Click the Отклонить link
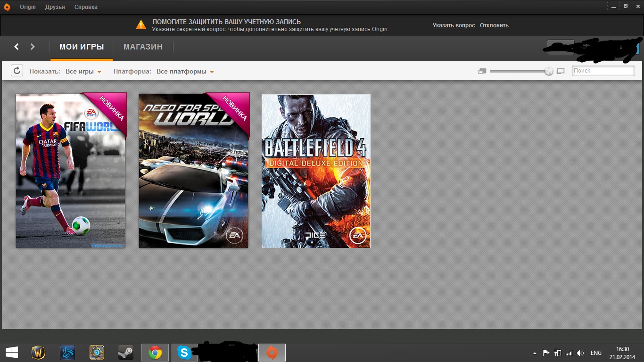 [494, 25]
